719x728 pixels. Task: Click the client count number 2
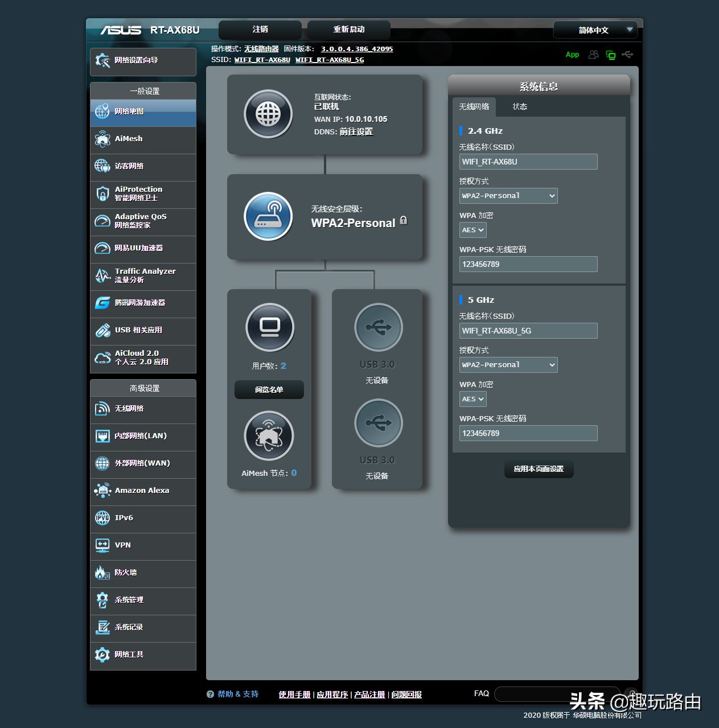[284, 366]
